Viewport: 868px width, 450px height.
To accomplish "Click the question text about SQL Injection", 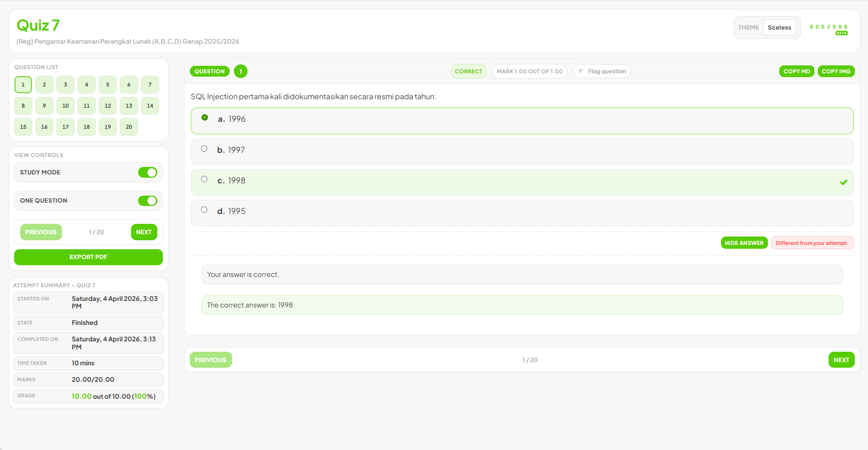I will [x=313, y=97].
